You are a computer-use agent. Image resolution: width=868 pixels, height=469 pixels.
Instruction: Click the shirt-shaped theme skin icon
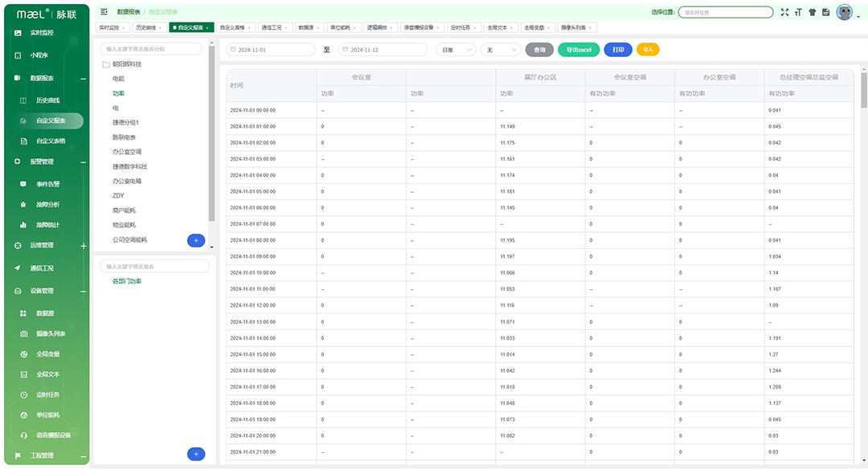coord(812,12)
